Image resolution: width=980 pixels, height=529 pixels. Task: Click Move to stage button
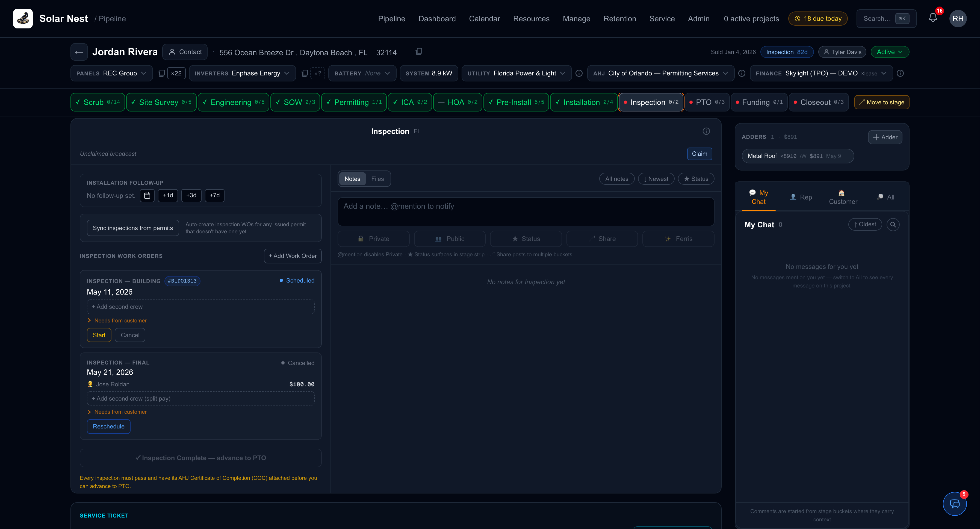click(881, 102)
